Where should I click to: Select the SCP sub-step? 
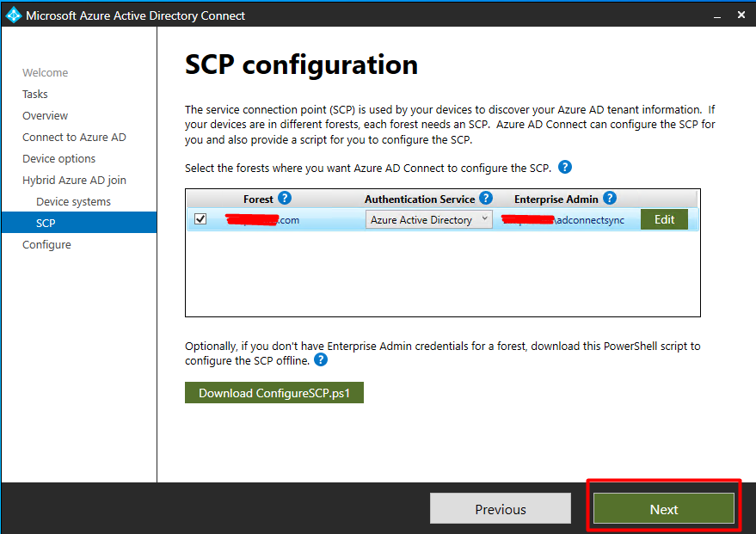click(79, 223)
